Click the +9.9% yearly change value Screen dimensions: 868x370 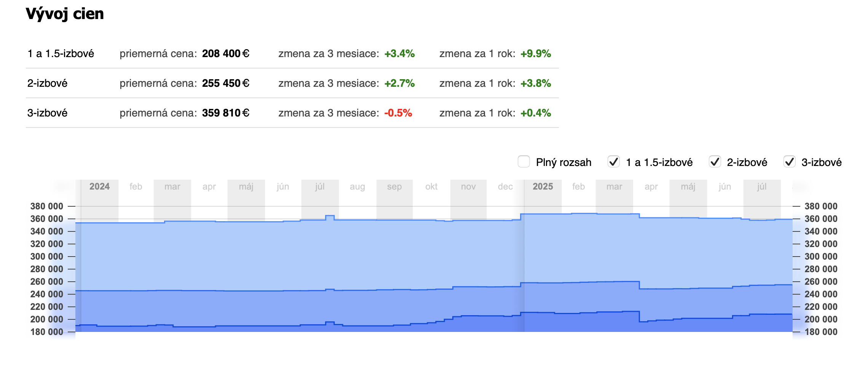point(536,54)
